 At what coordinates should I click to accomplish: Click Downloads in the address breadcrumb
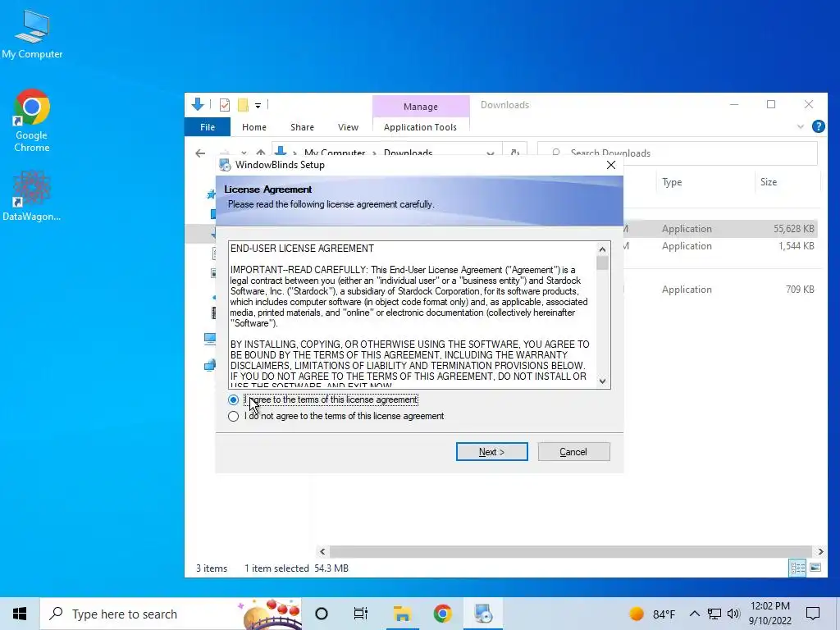[x=408, y=153]
